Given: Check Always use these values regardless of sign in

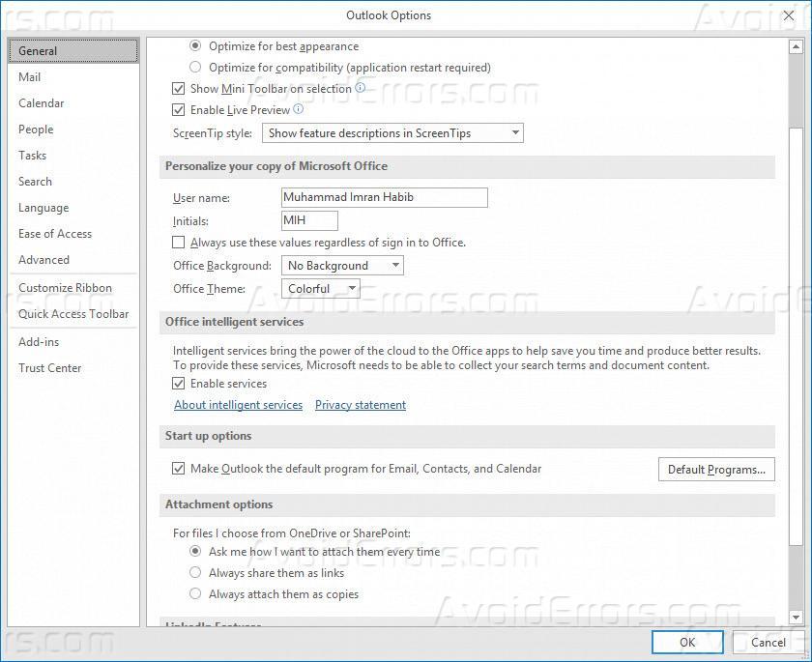Looking at the screenshot, I should click(x=178, y=243).
